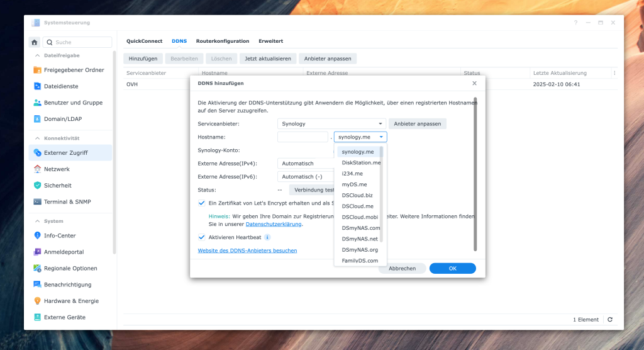Collapse the Konnektivität sidebar section
This screenshot has width=644, height=350.
pyautogui.click(x=36, y=138)
